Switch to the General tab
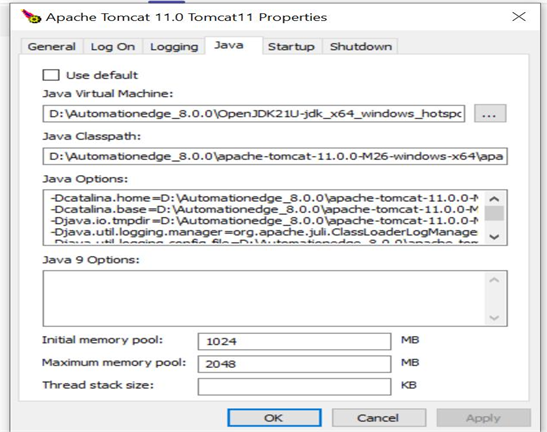Screen dimensions: 547x432 click(52, 46)
